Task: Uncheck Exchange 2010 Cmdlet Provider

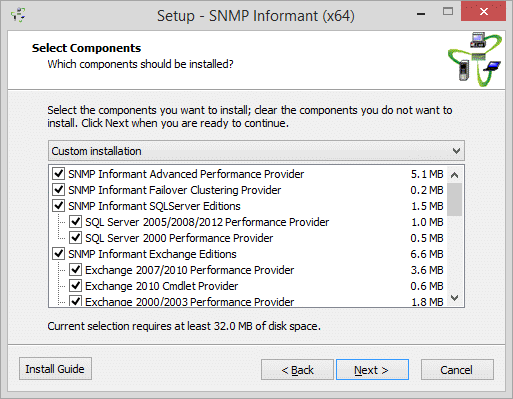Action: [76, 286]
